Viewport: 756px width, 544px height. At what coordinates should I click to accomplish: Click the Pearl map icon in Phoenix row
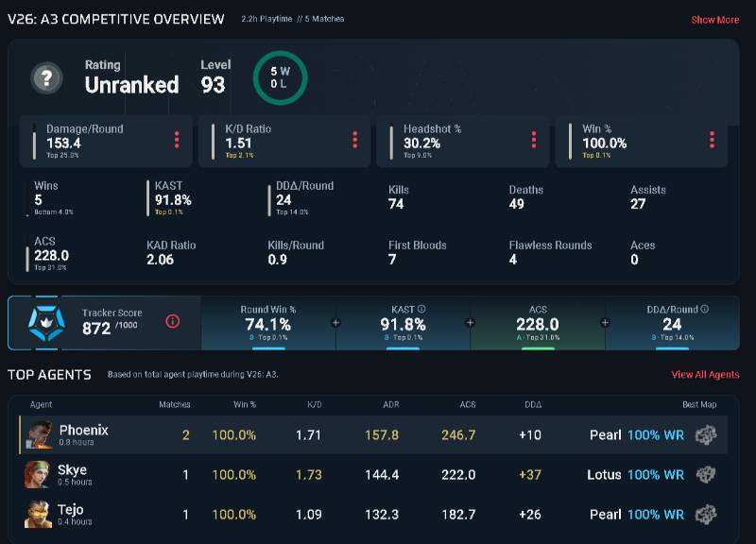pyautogui.click(x=706, y=434)
